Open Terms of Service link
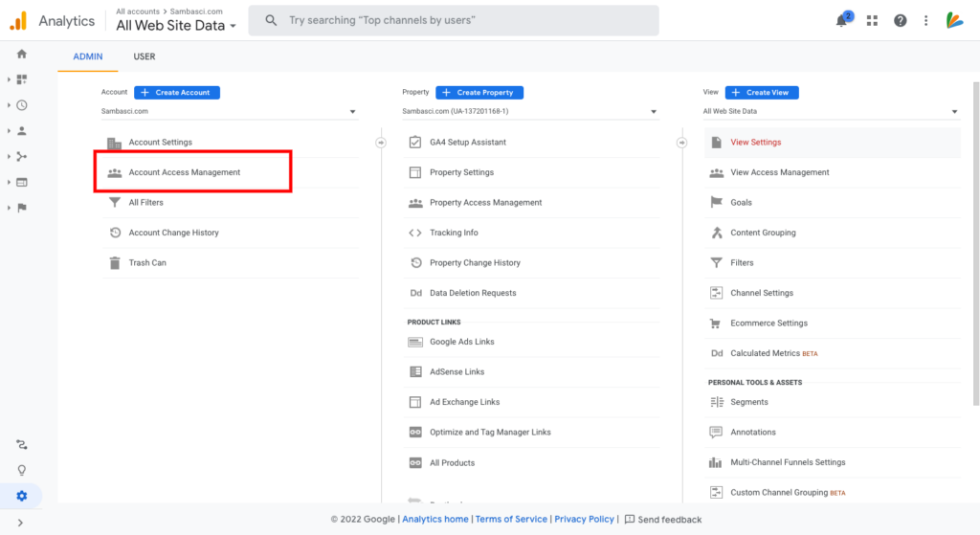The width and height of the screenshot is (980, 535). click(x=511, y=519)
